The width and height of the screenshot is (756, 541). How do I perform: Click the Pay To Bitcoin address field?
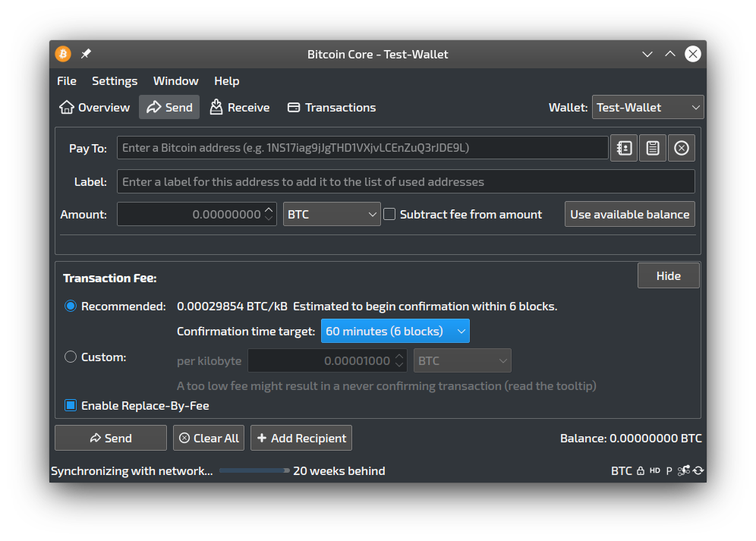coord(363,147)
